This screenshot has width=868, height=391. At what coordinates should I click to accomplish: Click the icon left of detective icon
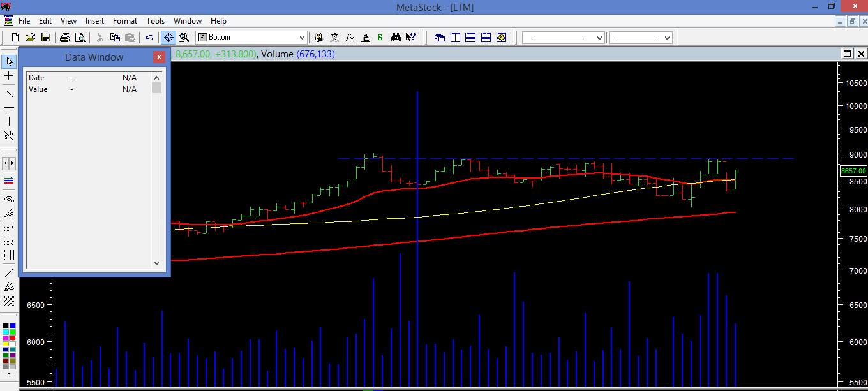point(318,38)
